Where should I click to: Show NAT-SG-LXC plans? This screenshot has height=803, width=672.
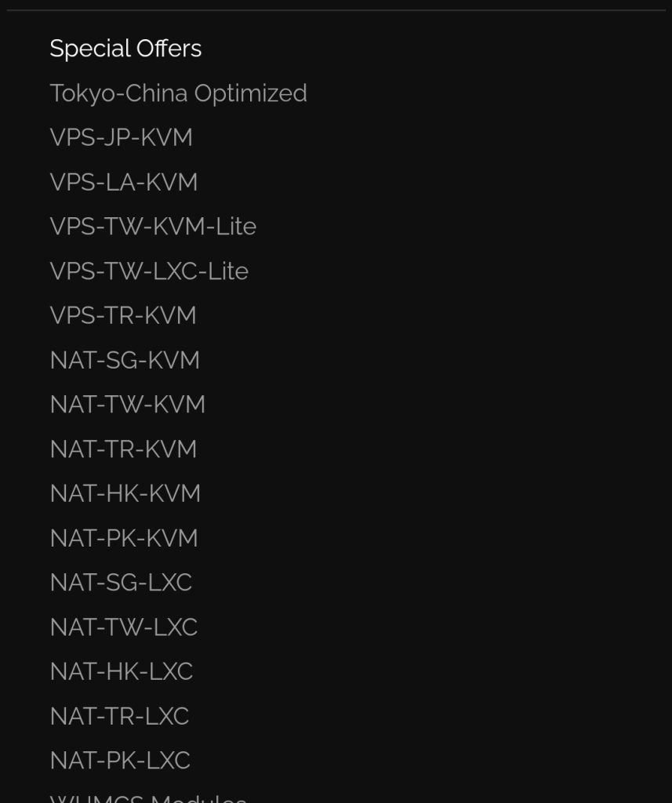click(121, 583)
